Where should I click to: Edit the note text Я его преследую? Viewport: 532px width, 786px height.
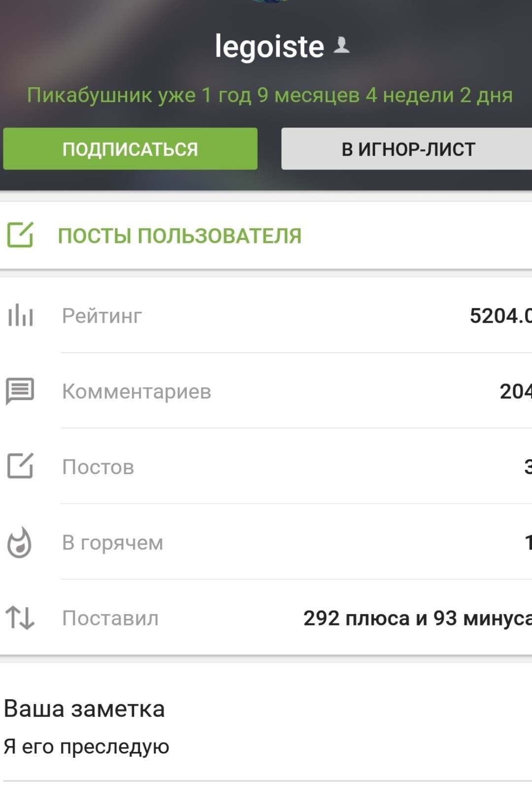tap(87, 747)
